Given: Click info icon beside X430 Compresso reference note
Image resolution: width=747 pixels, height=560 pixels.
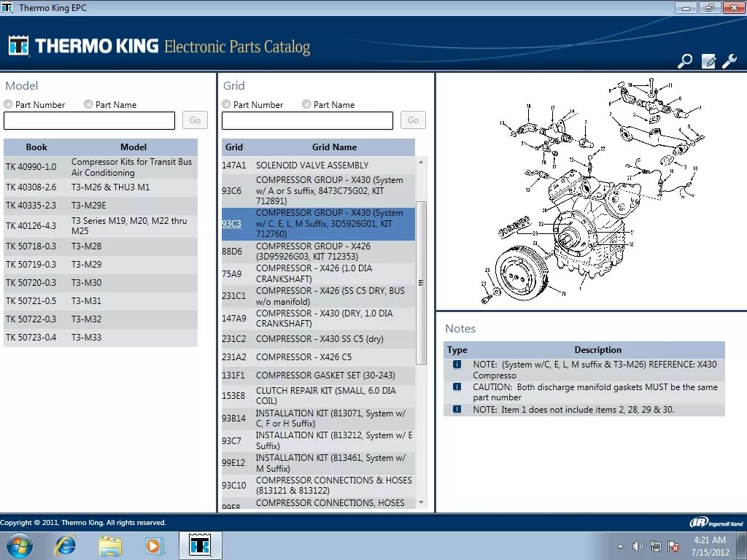Looking at the screenshot, I should click(457, 365).
